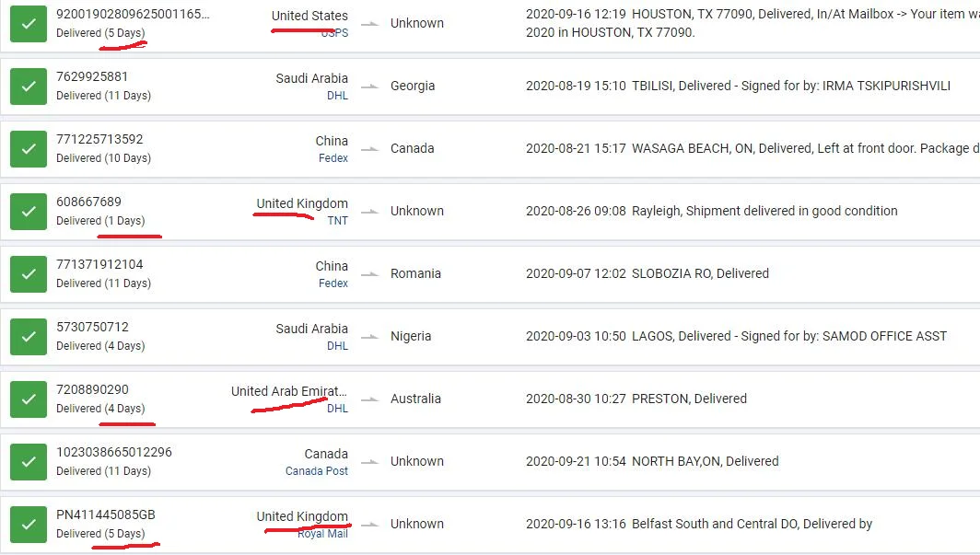Select tracking number 9200190280962500116 row
980x555 pixels.
[x=490, y=24]
